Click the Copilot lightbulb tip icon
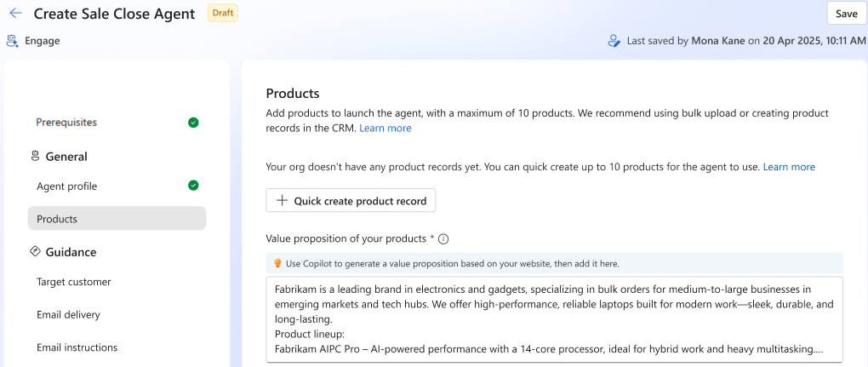868x367 pixels. (277, 264)
